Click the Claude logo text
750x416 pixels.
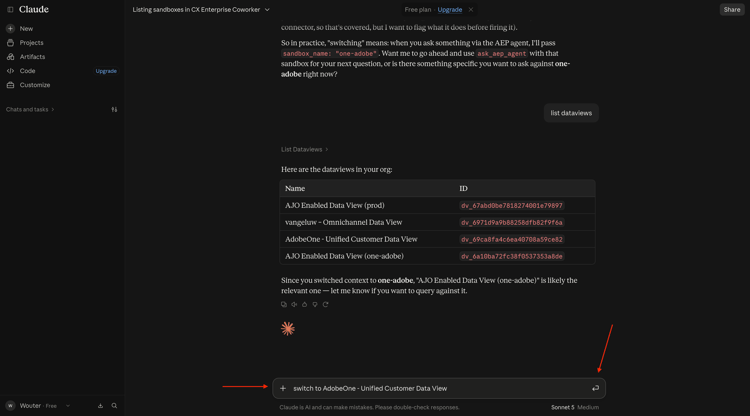click(33, 10)
